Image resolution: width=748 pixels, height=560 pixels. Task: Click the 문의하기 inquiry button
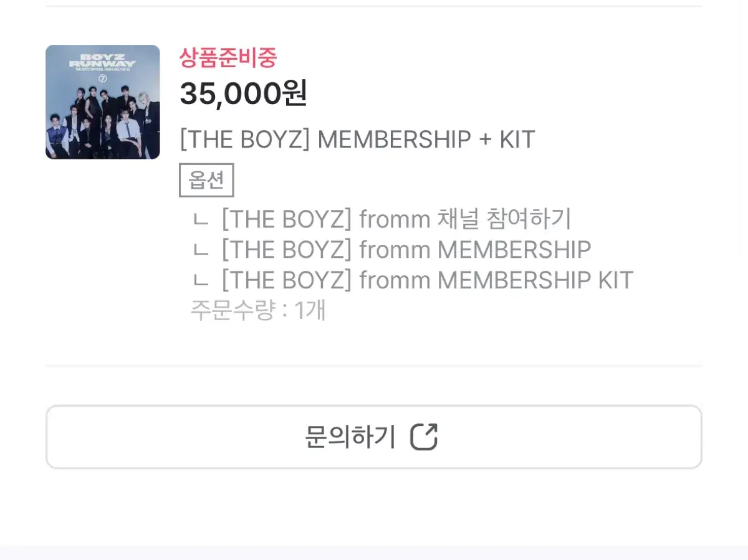coord(374,437)
